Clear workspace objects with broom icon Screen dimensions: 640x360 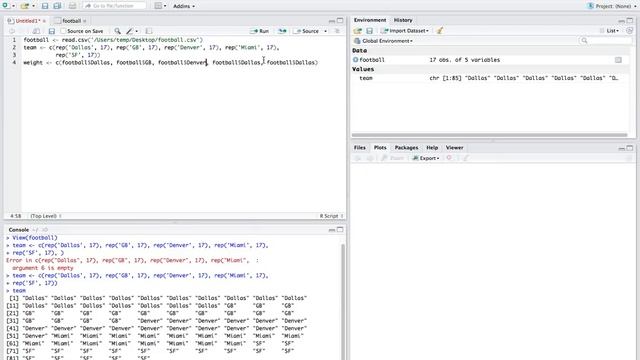click(440, 31)
